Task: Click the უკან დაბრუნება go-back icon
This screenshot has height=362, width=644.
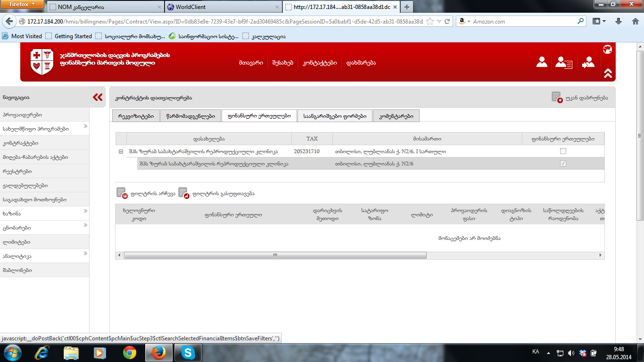Action: tap(557, 98)
